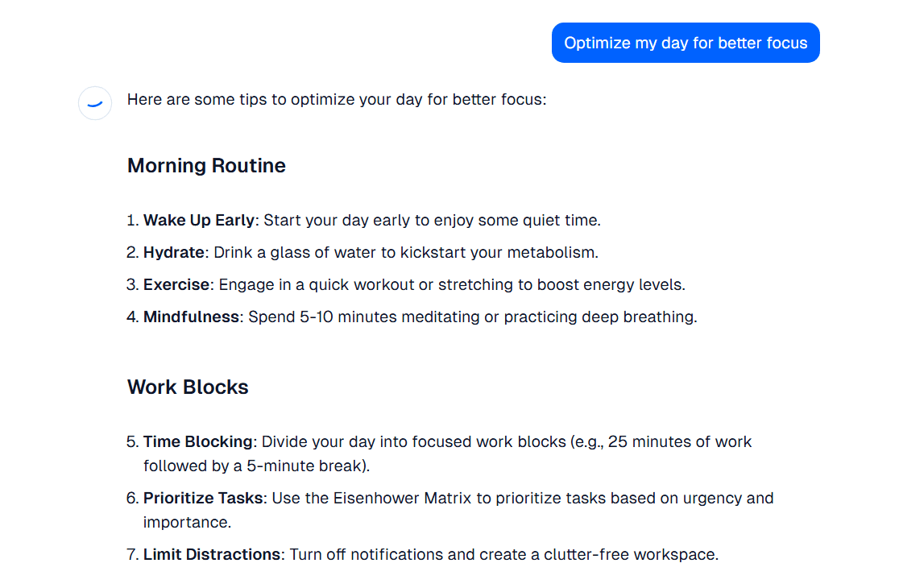Click the 'Time Blocking' list item
899x588 pixels.
pyautogui.click(x=438, y=454)
